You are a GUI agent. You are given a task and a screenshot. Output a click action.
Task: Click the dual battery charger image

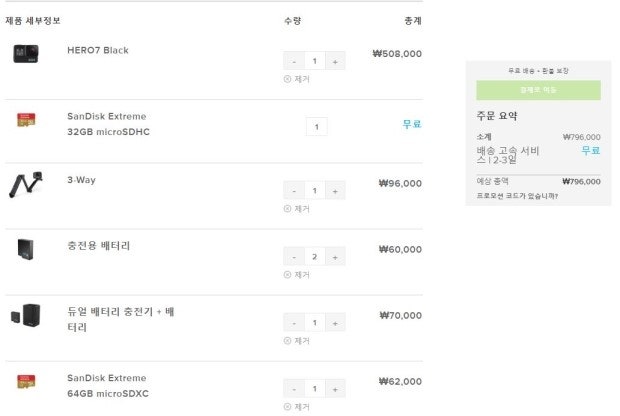(x=26, y=317)
